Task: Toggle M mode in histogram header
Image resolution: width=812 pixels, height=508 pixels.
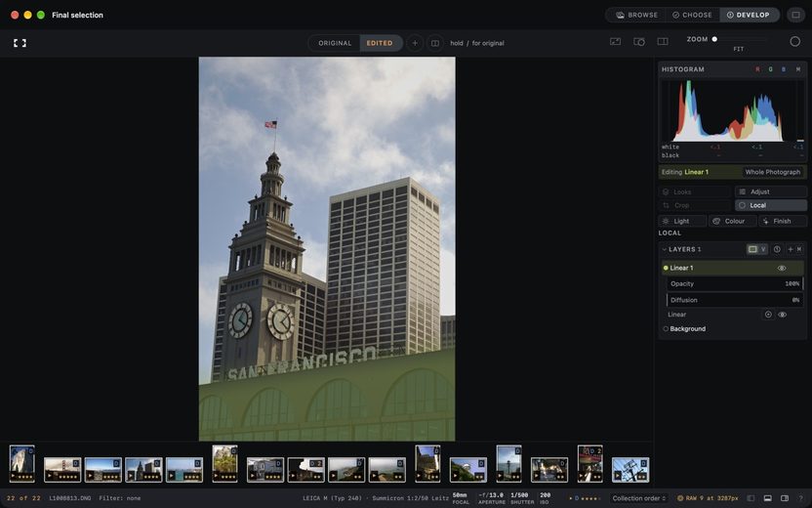Action: pos(798,69)
